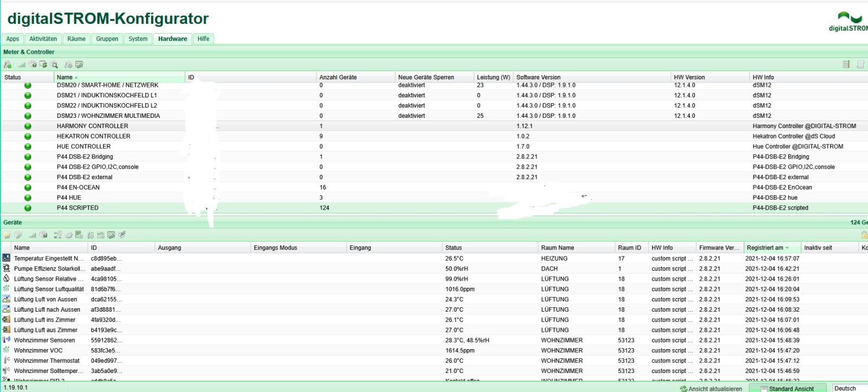Screen dimensions: 868x392
Task: Click the sliders with gear icon in Geräte toolbar
Action: pos(91,235)
